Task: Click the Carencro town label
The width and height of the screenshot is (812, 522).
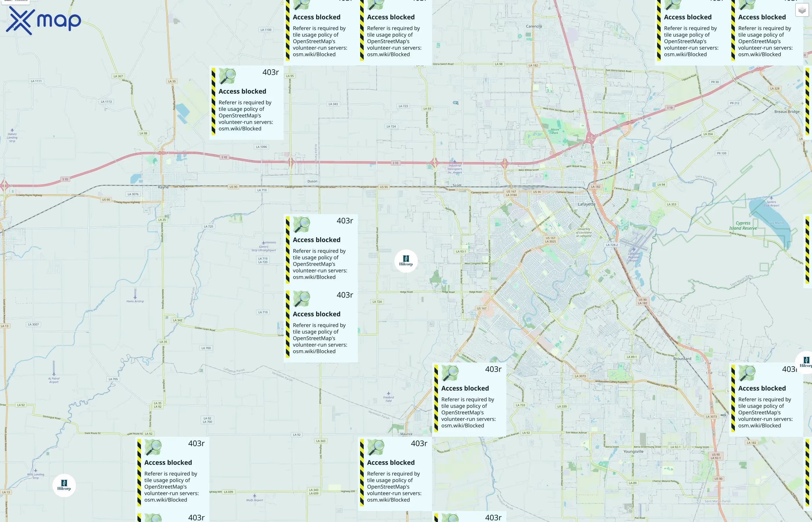Action: pos(534,26)
